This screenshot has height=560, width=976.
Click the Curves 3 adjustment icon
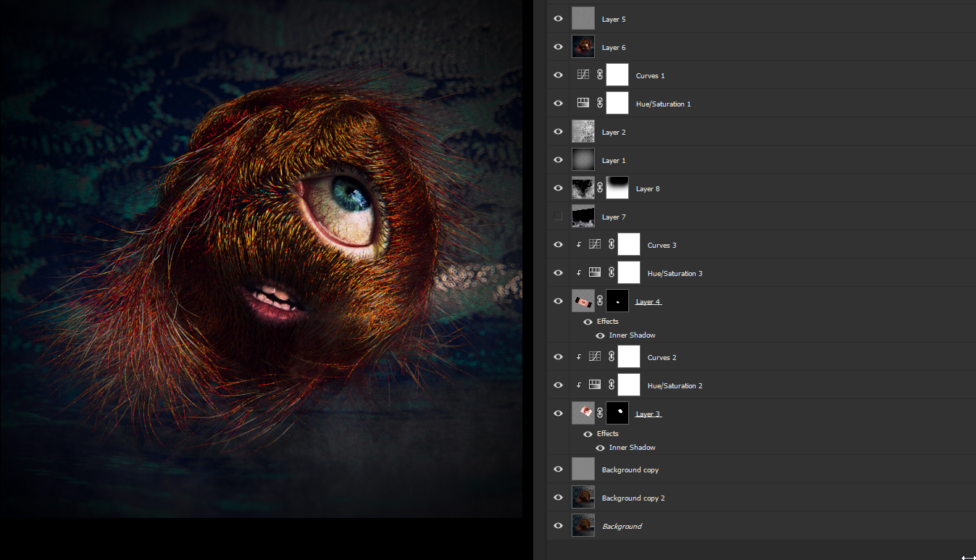pyautogui.click(x=594, y=244)
